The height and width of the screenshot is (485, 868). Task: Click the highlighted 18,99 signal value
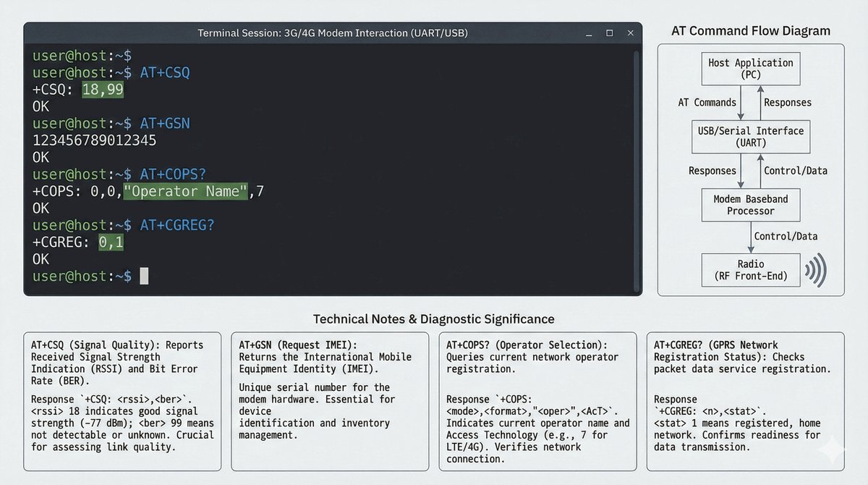coord(103,89)
